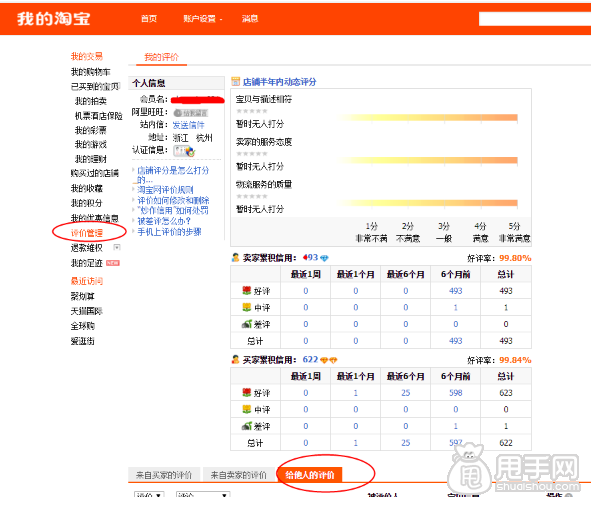594x506 pixels.
Task: Click the blue diamond beside seller credit 493
Action: click(x=324, y=258)
